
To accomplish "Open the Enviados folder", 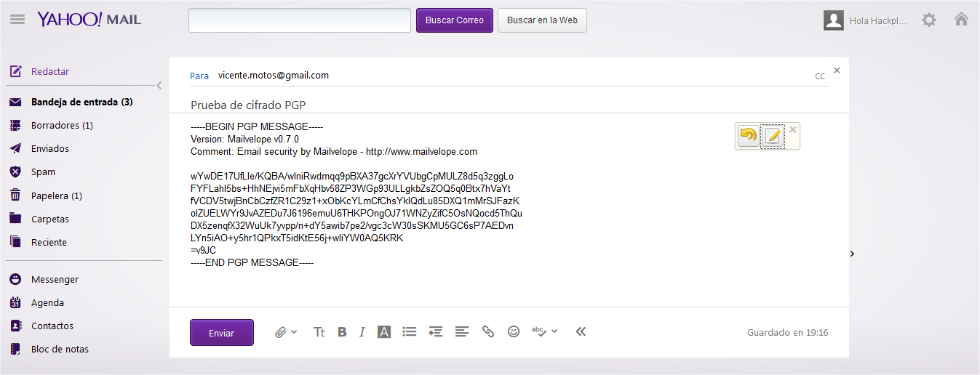I will 50,149.
